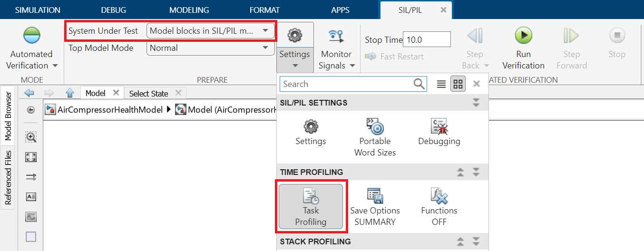Click Settings item in SIL/PIL Settings gallery

[311, 133]
